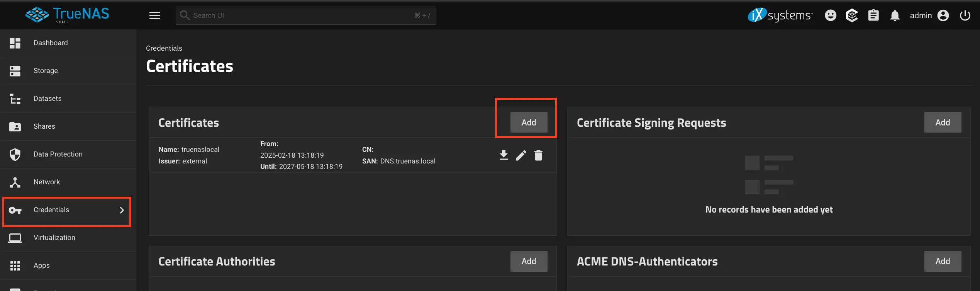
Task: Click Certificate Signing Requests heading
Action: [x=651, y=123]
